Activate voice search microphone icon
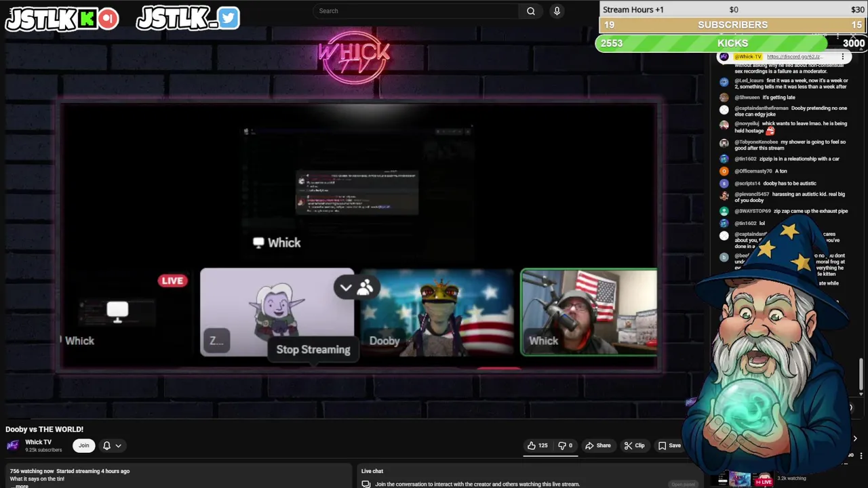Image resolution: width=868 pixels, height=488 pixels. 557,11
